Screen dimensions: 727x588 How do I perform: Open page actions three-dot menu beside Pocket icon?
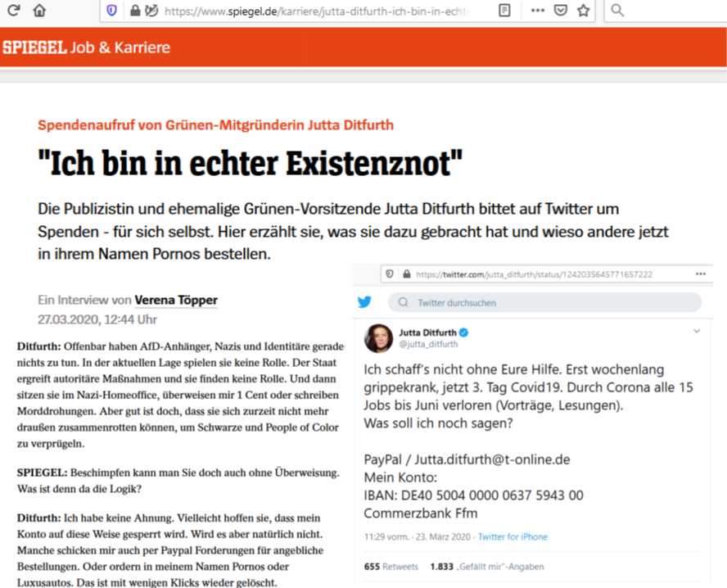click(x=537, y=10)
